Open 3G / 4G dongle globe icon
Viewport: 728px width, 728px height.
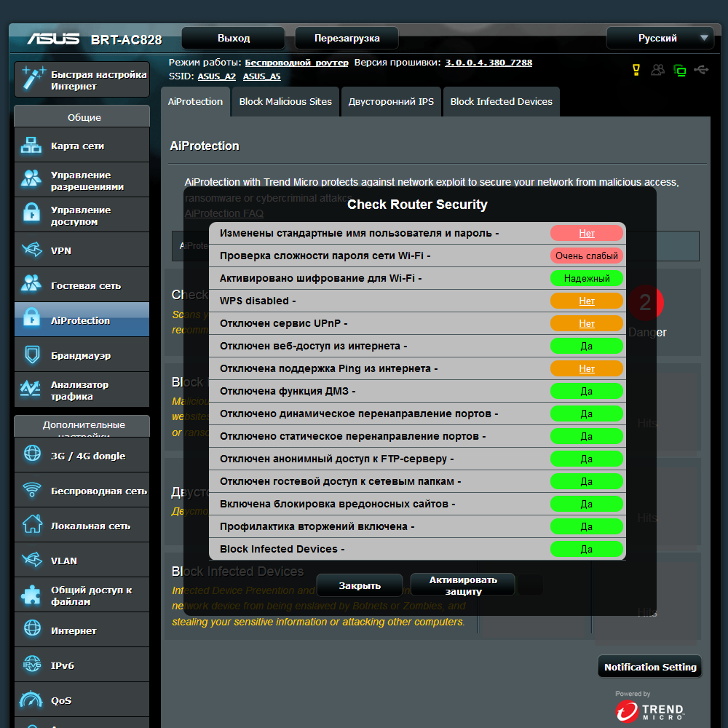click(x=32, y=453)
